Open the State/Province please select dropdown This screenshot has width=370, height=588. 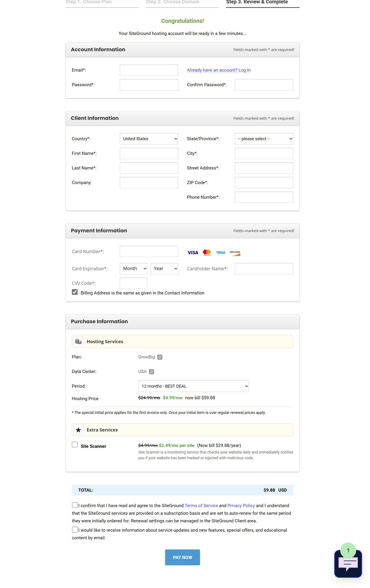[x=264, y=139]
